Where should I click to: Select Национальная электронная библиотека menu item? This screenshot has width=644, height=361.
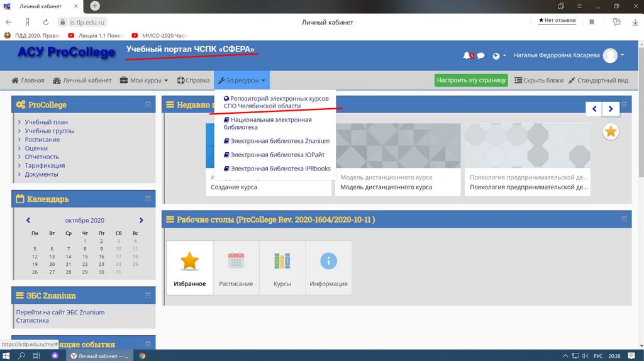267,123
